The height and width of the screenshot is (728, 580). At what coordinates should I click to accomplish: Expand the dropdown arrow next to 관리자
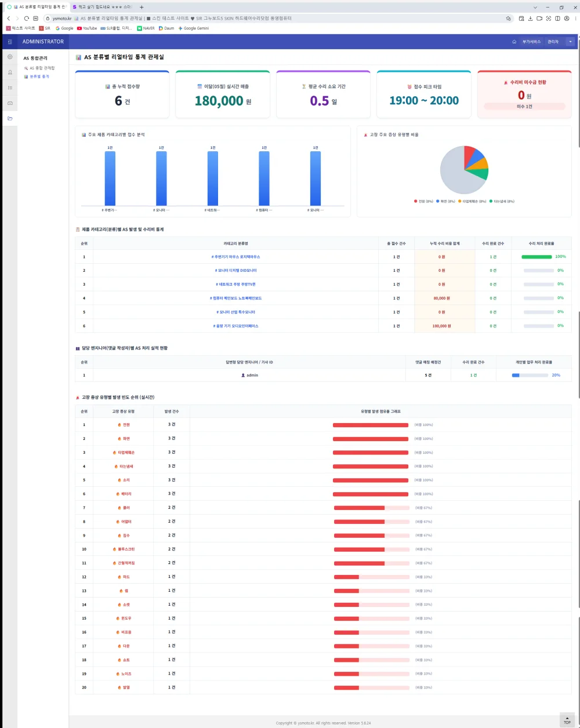point(570,42)
